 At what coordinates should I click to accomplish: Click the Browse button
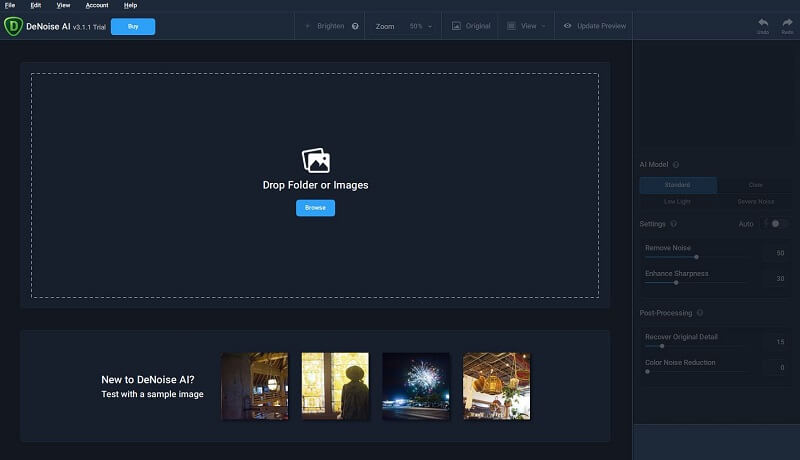point(315,208)
